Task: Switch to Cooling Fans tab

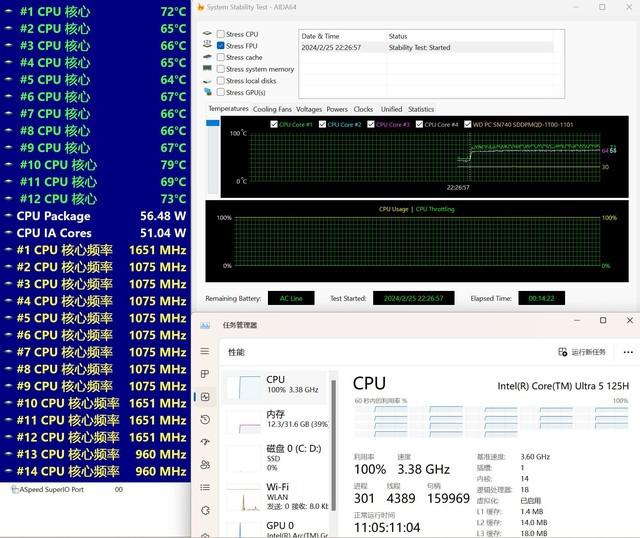Action: (x=272, y=109)
